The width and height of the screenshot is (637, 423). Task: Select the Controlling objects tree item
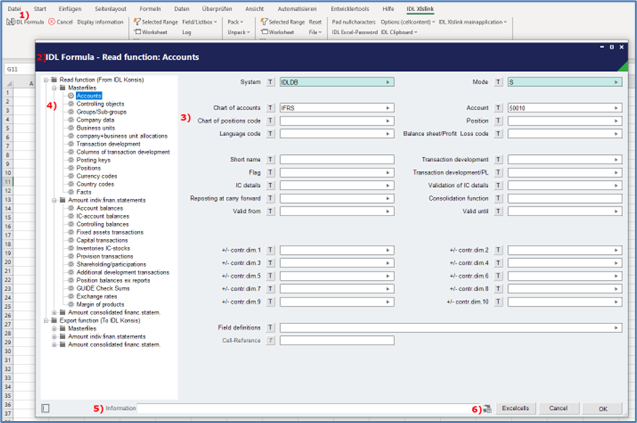pyautogui.click(x=100, y=104)
